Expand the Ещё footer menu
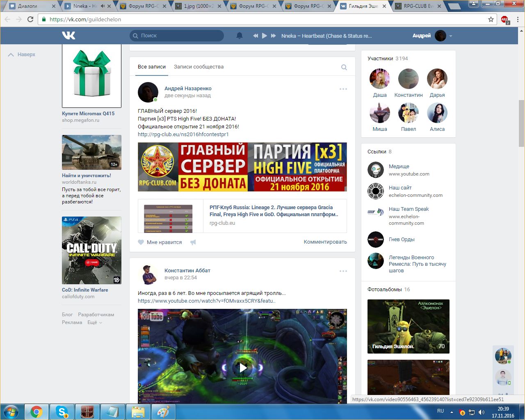 click(95, 322)
